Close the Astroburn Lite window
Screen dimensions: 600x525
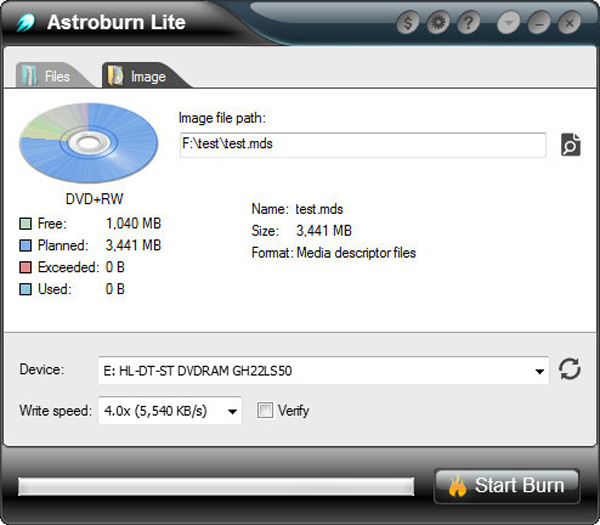(569, 23)
